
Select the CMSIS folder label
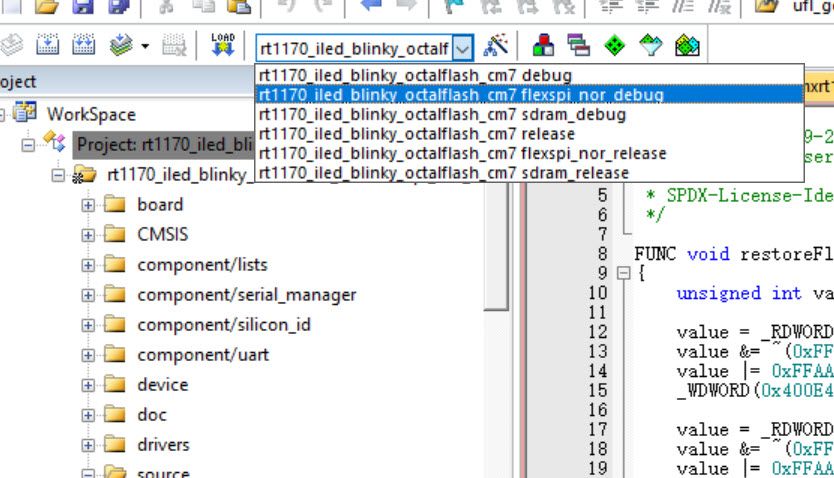click(163, 234)
